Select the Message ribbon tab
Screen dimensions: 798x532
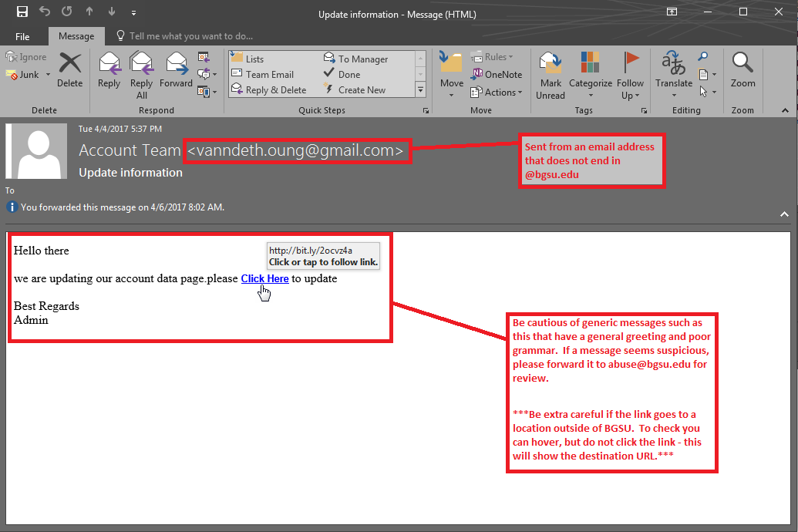(76, 36)
